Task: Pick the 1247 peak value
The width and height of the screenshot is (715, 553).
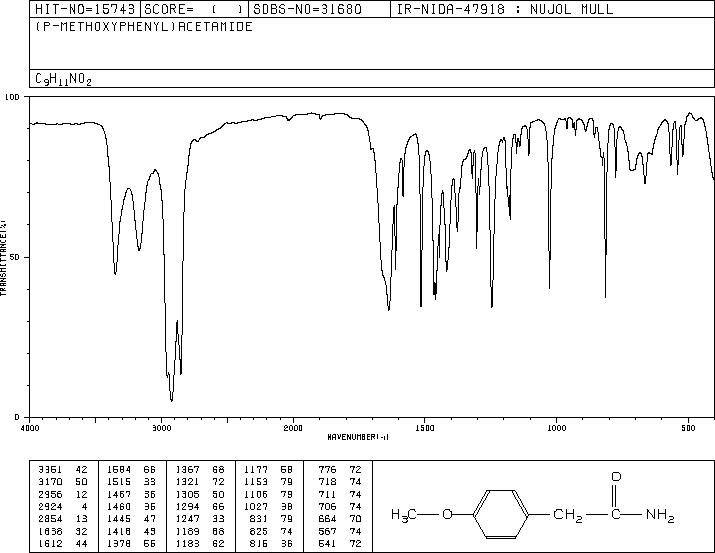Action: 188,519
